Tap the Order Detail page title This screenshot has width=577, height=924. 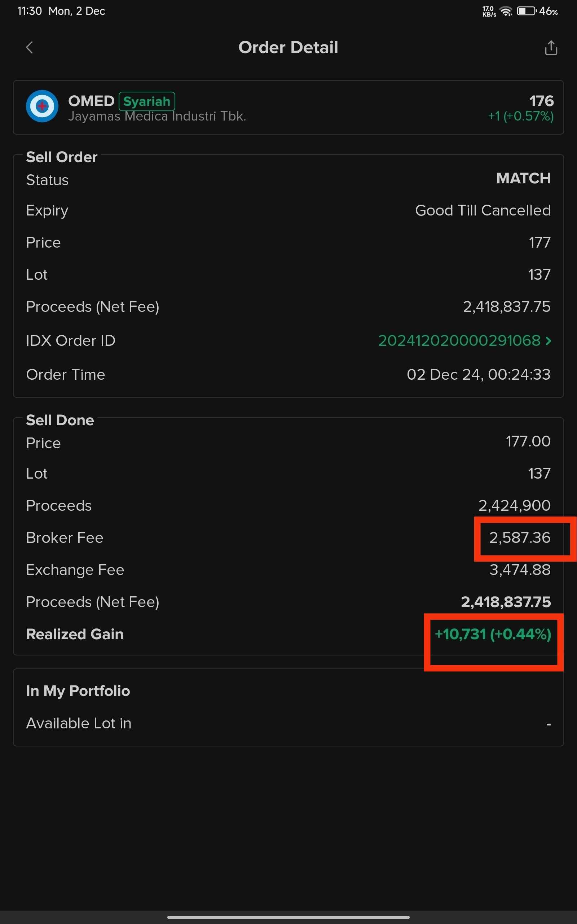pos(288,48)
